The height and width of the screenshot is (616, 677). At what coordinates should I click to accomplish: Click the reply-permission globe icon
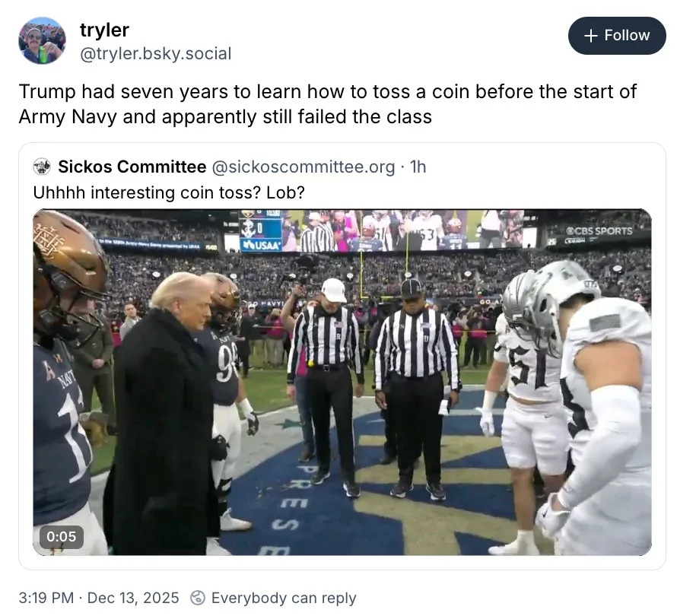point(197,598)
